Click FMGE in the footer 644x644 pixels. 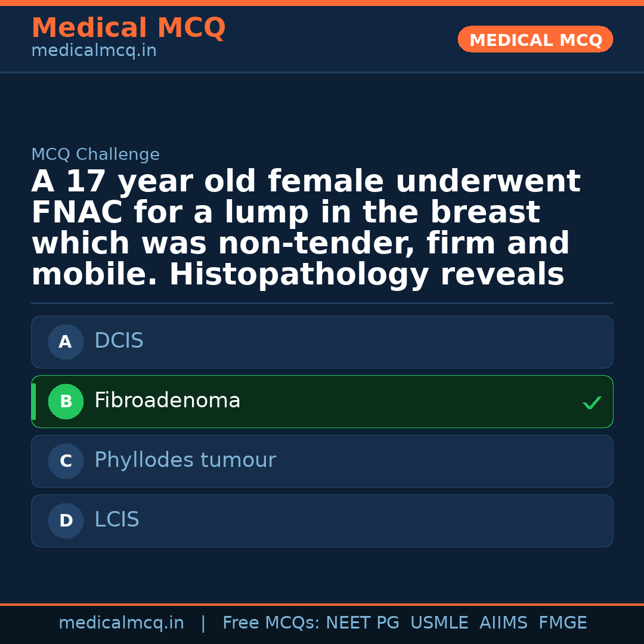coord(562,623)
